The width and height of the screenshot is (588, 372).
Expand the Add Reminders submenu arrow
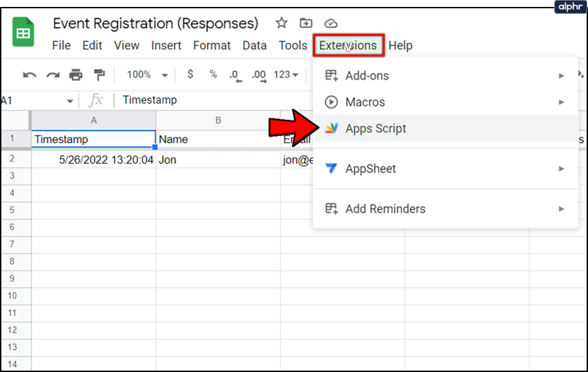(x=561, y=208)
